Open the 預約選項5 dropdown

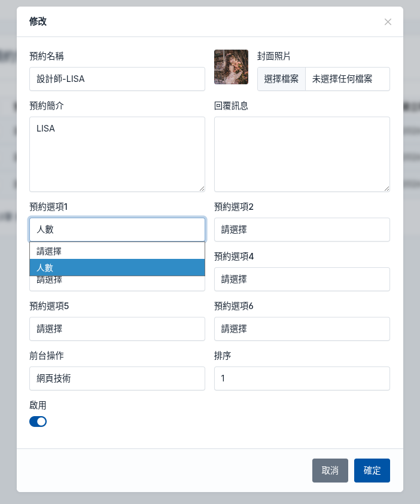[117, 329]
